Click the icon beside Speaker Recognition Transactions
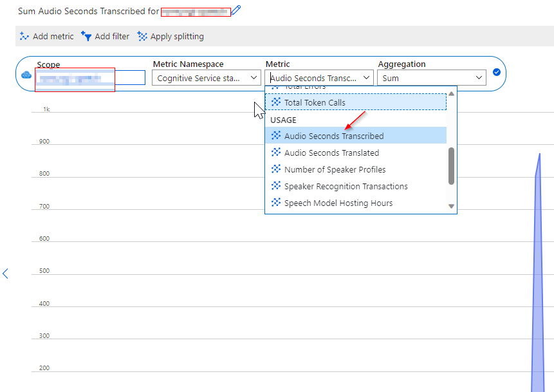 (x=276, y=185)
